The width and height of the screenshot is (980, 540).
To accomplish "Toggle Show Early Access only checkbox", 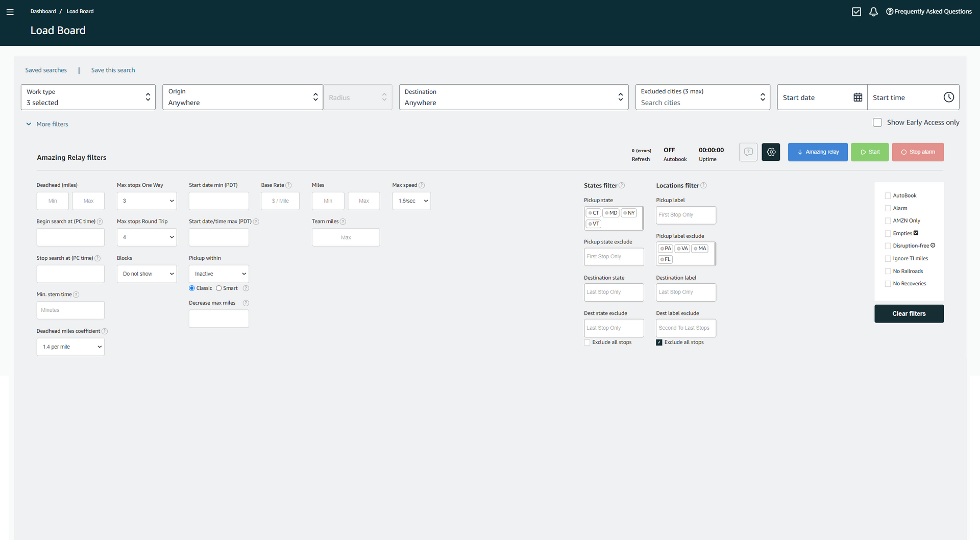I will (877, 122).
